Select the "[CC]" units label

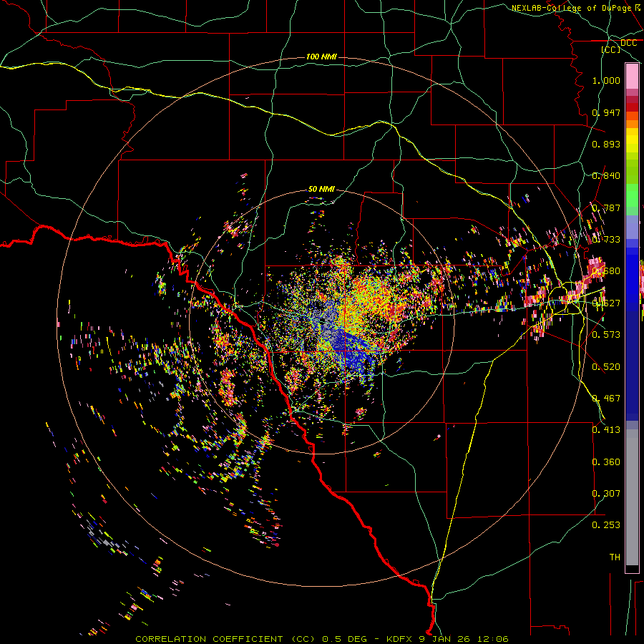[x=611, y=49]
